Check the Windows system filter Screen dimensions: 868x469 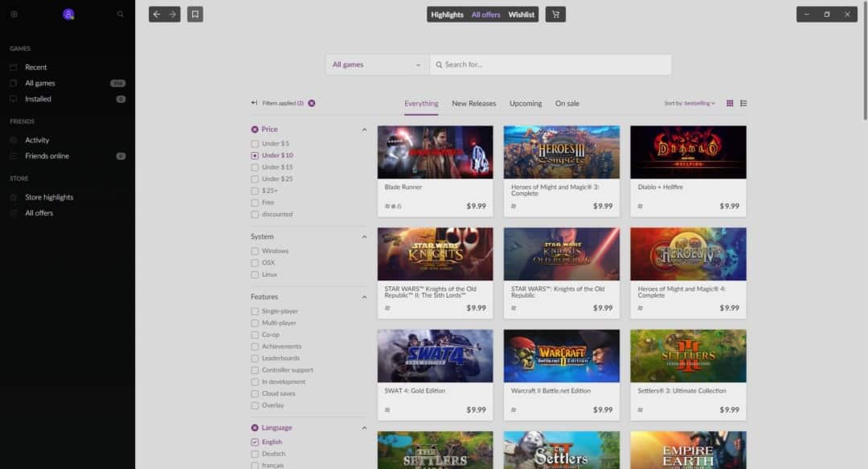click(x=255, y=251)
